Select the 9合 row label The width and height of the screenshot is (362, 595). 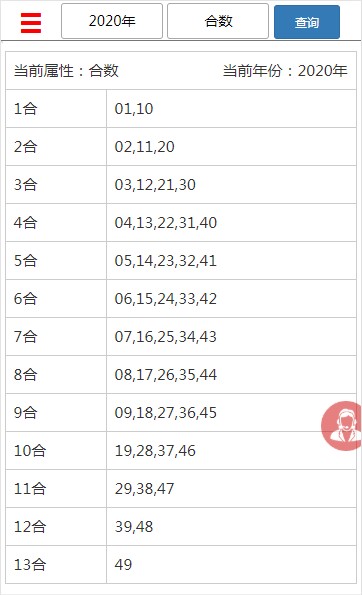coord(25,412)
